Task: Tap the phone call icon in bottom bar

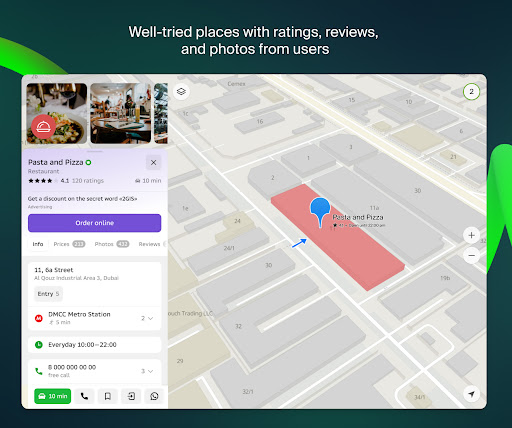Action: tap(84, 396)
